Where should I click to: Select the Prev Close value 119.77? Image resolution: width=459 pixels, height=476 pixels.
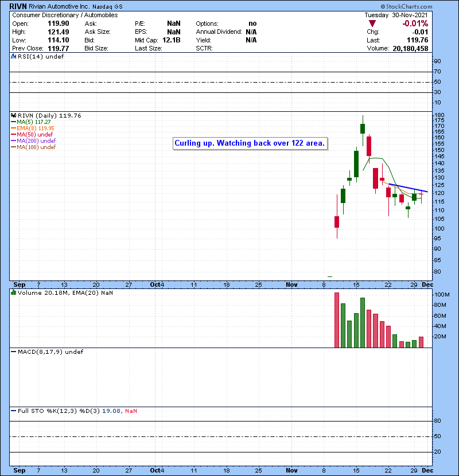(59, 48)
